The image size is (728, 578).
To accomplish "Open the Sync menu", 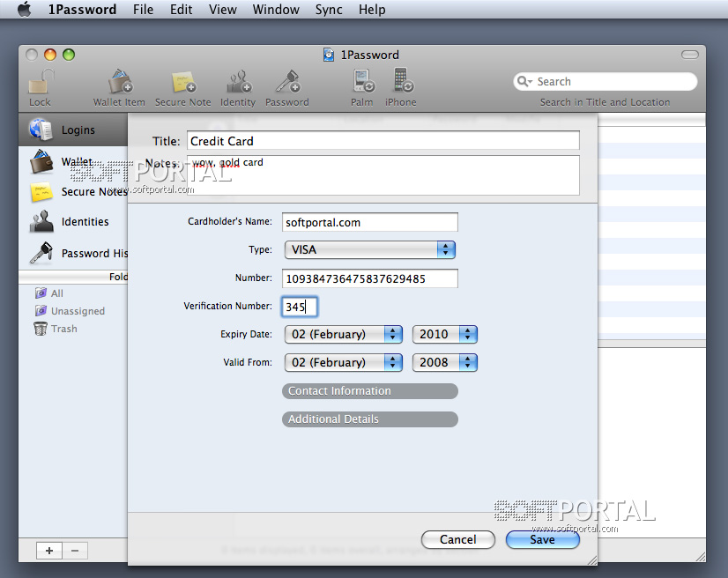I will coord(329,10).
